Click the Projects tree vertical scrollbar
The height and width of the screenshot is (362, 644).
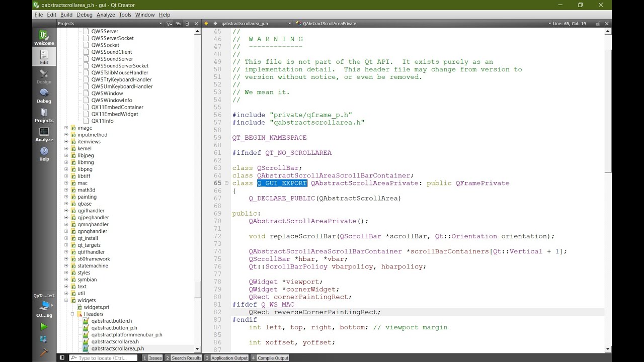(198, 290)
